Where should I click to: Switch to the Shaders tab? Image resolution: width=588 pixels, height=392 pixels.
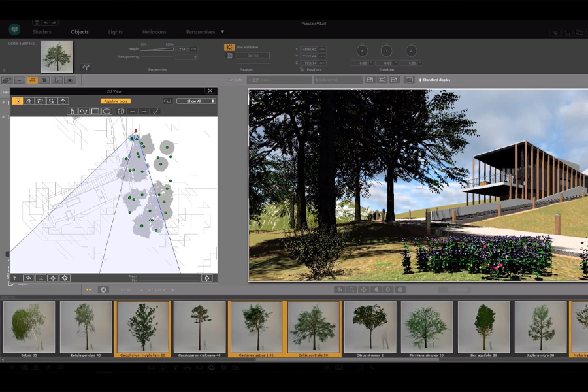(42, 31)
